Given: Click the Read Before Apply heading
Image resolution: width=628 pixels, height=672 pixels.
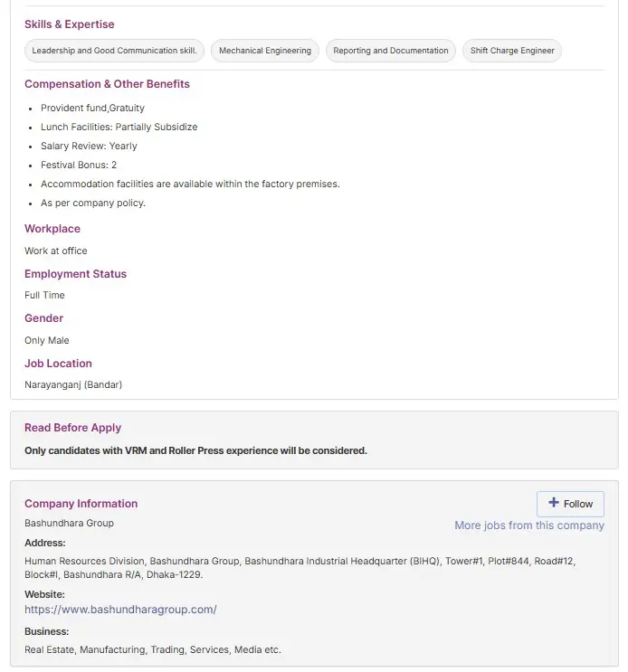Looking at the screenshot, I should 72,428.
